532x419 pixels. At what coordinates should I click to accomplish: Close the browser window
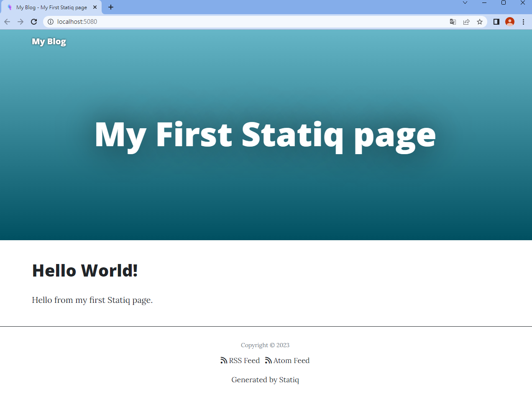click(523, 3)
